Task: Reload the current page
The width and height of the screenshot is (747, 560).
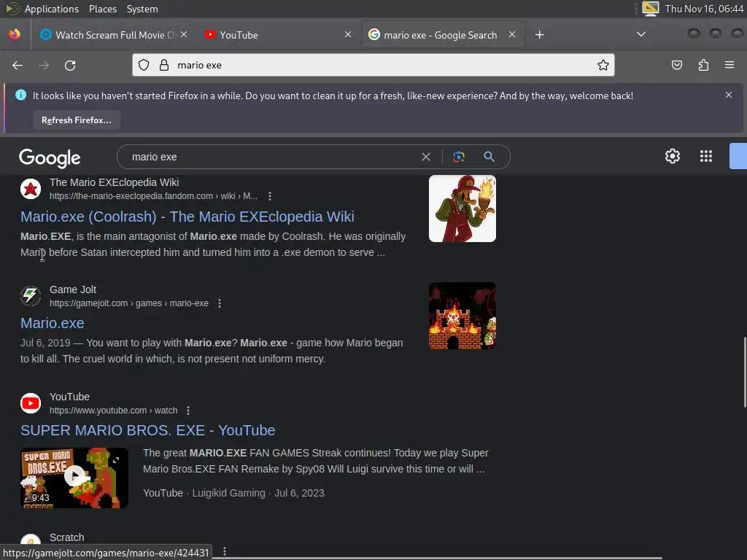Action: point(70,65)
